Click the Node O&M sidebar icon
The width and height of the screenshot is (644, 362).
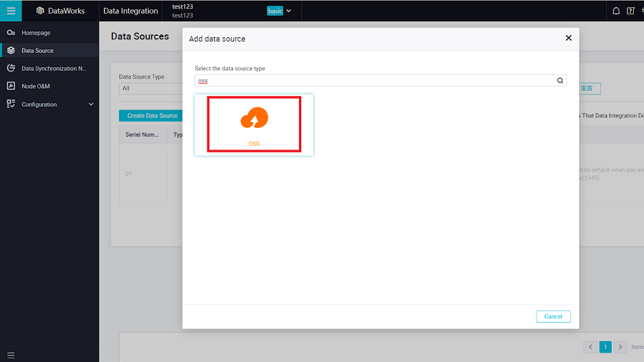11,86
